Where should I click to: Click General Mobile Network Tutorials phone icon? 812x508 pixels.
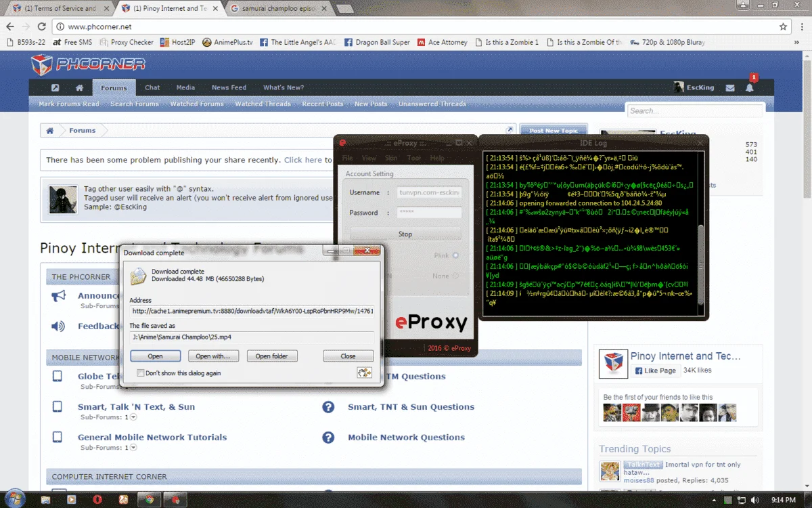pyautogui.click(x=58, y=438)
